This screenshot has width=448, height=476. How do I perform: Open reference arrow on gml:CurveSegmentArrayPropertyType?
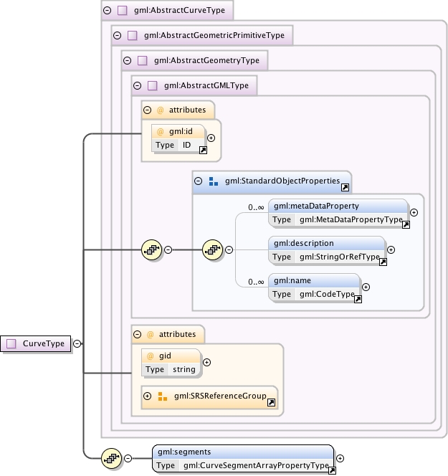coord(332,470)
